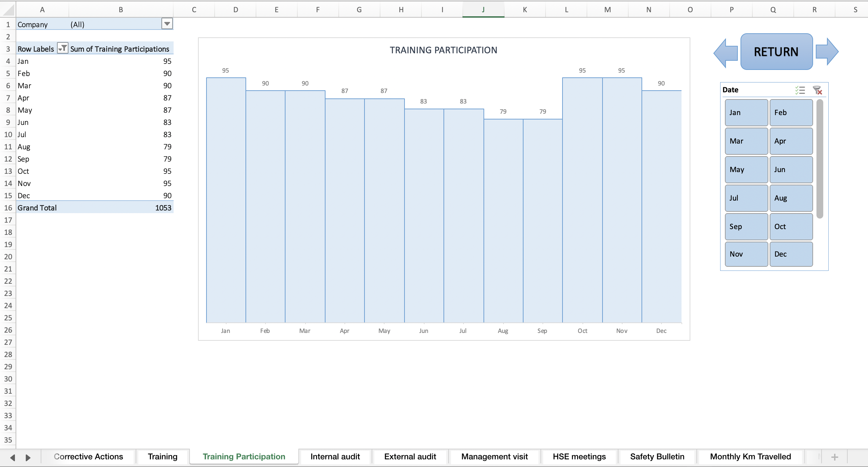Open the Company filter dropdown
The height and width of the screenshot is (467, 868).
pos(166,24)
